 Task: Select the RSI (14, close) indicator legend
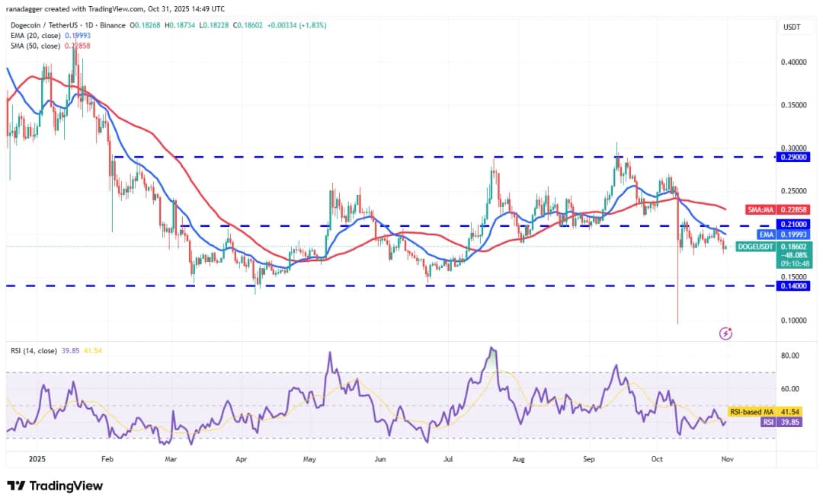point(38,351)
